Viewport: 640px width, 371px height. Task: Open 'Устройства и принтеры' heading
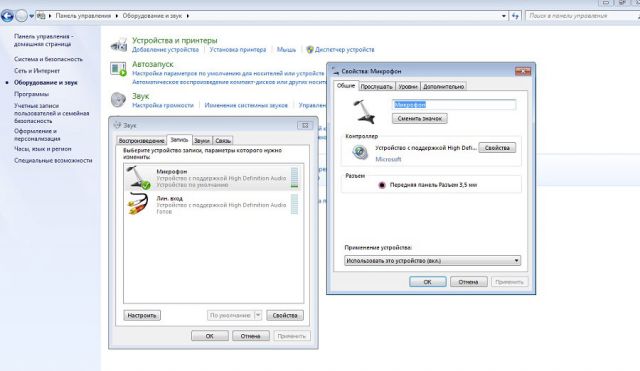tap(175, 40)
